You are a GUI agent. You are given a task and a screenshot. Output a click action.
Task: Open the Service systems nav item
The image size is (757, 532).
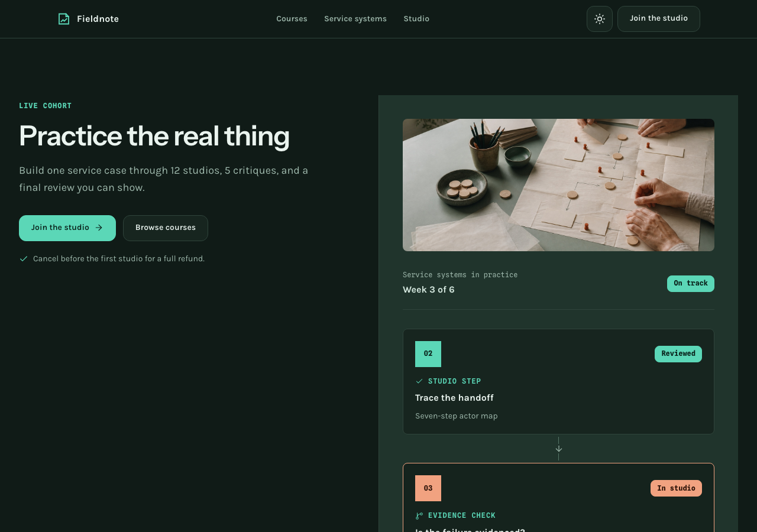(355, 19)
